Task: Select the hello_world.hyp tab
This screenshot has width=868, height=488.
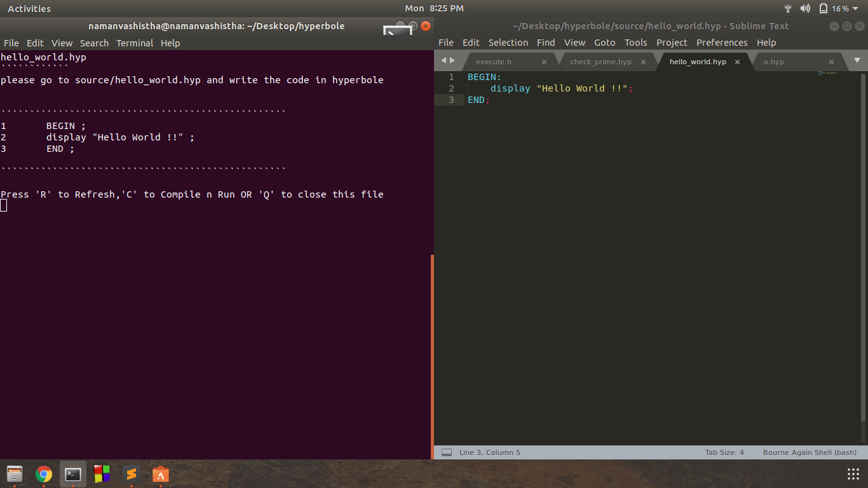Action: coord(698,62)
